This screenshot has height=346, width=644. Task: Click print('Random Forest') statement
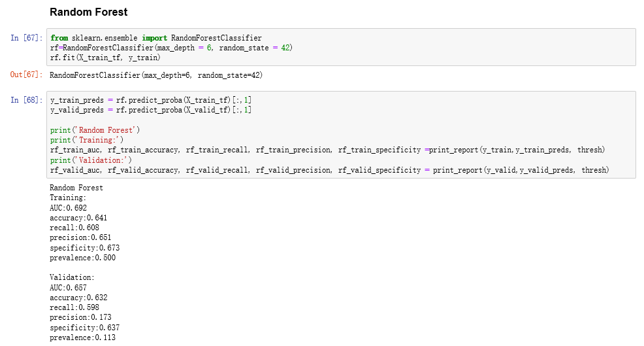95,130
